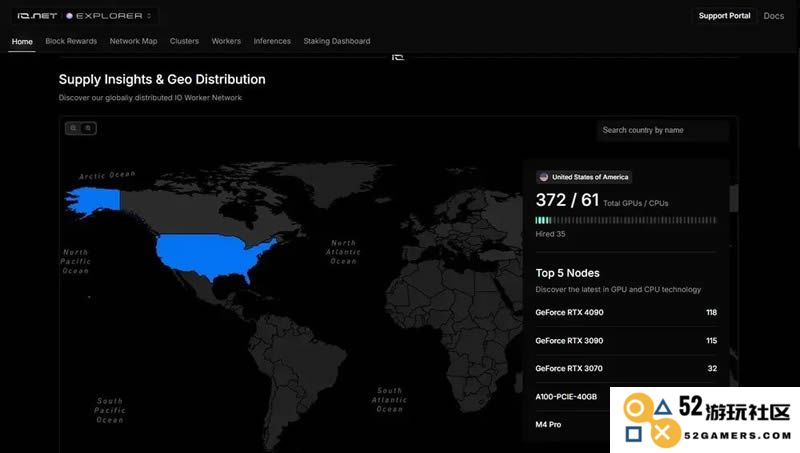This screenshot has width=800, height=453.
Task: Click the hired GPUs progress bar
Action: click(x=626, y=220)
